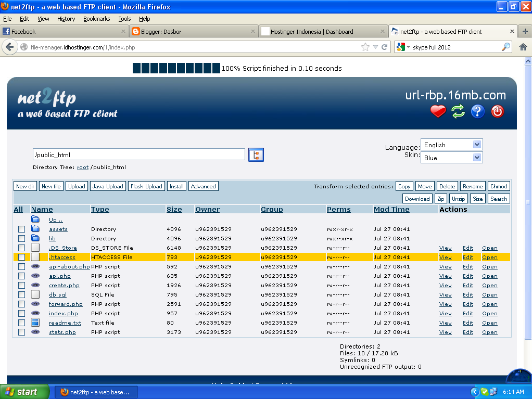Click the forward.php PHP file icon
The image size is (532, 399).
point(35,304)
